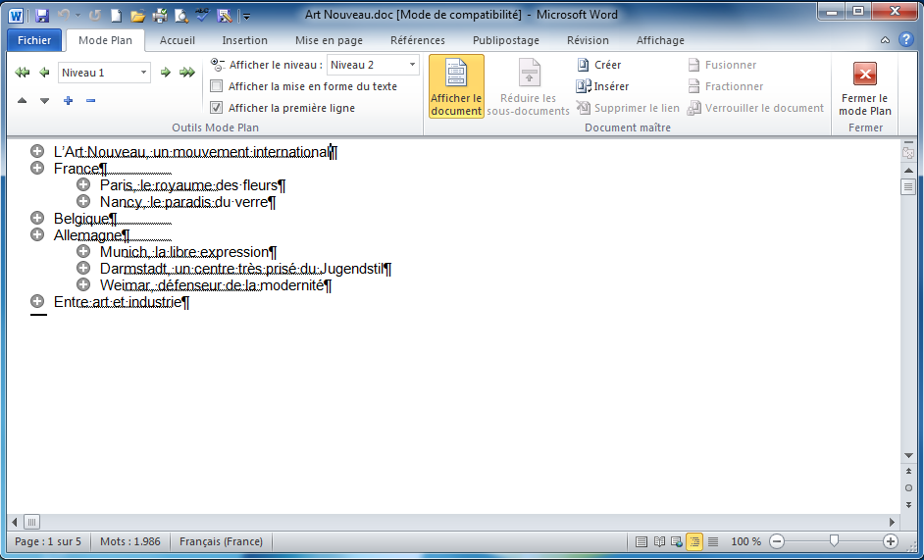Viewport: 924px width, 560px height.
Task: Expand selected heading with blue plus
Action: click(x=68, y=101)
